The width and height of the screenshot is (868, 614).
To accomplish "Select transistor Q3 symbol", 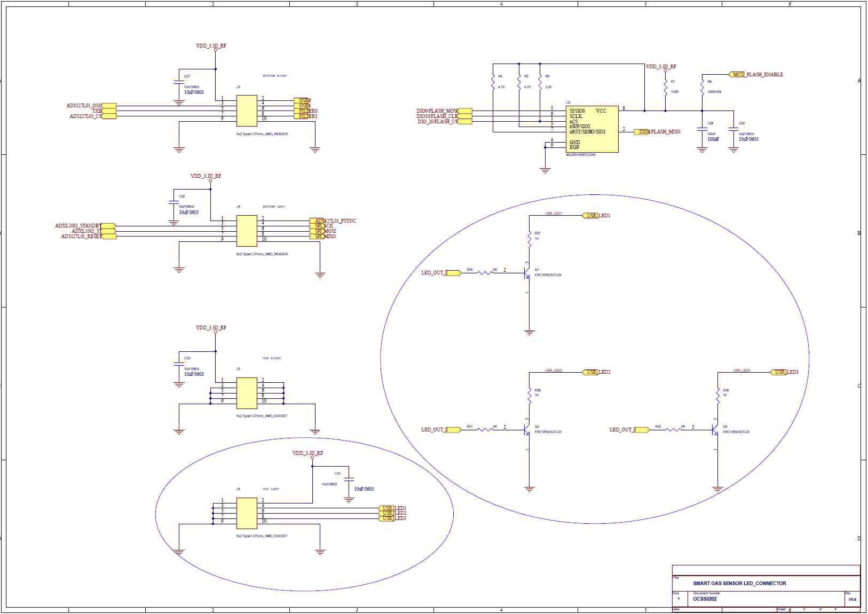I will pyautogui.click(x=714, y=430).
